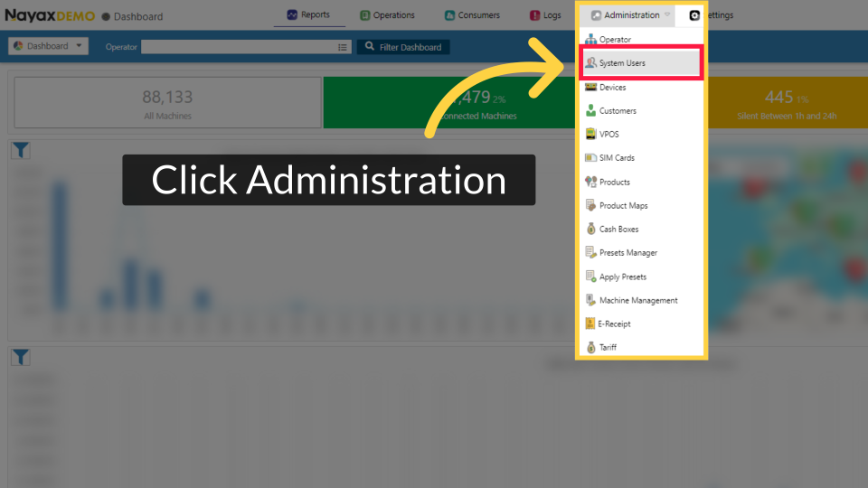The height and width of the screenshot is (488, 868).
Task: Click the Reports chart icon
Action: 292,15
